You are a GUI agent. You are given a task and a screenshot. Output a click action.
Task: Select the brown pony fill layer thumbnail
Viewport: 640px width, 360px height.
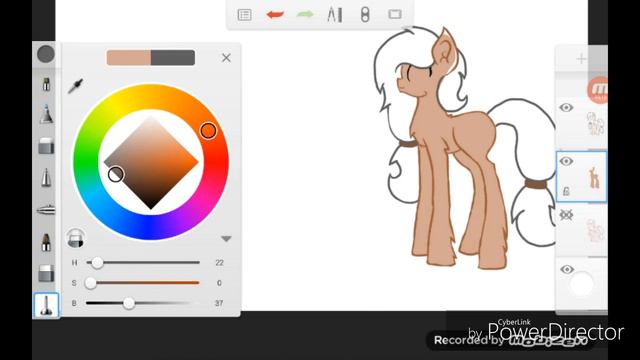pyautogui.click(x=595, y=178)
